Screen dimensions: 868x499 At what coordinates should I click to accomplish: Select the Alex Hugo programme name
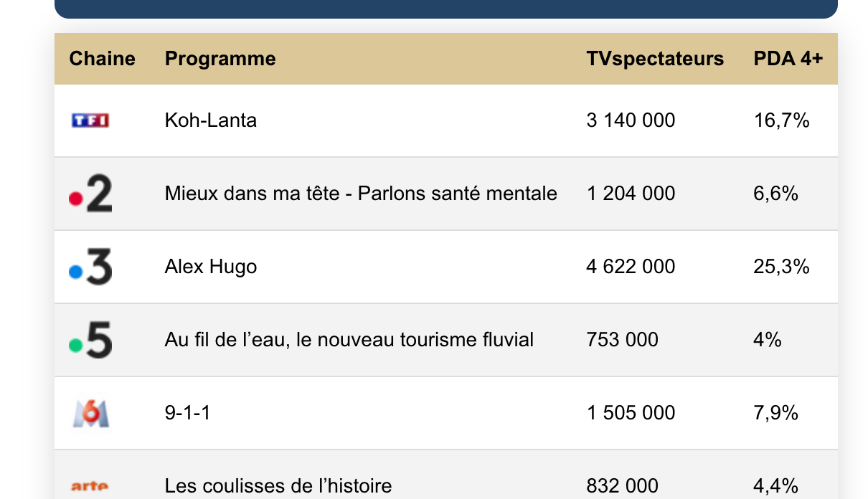coord(211,267)
